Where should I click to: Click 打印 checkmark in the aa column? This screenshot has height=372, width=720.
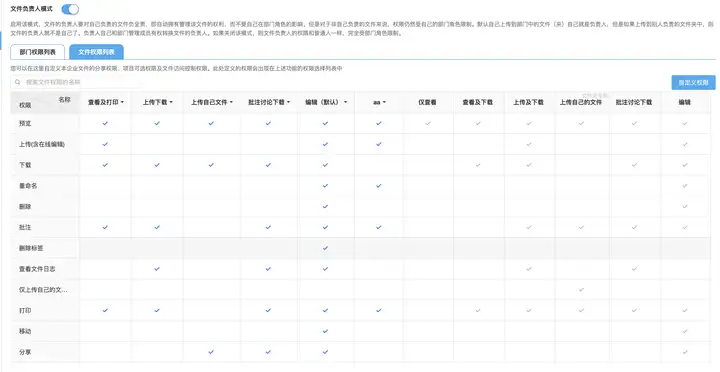click(379, 310)
